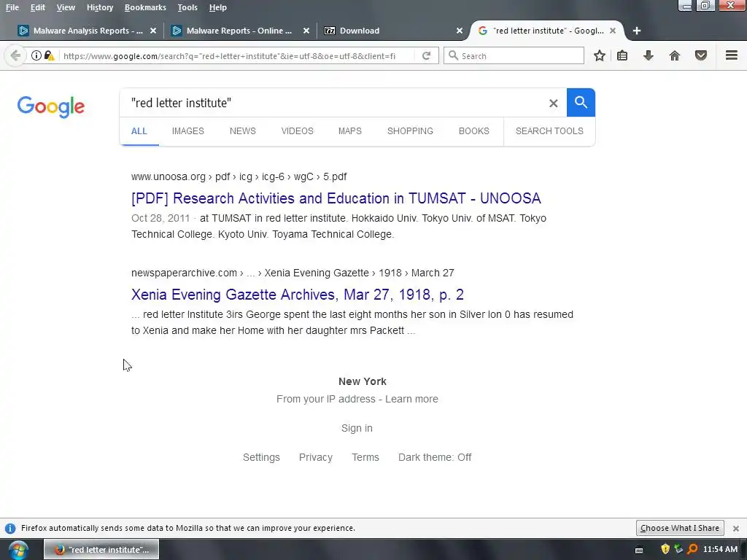Reload the current Google results page
The width and height of the screenshot is (747, 560).
pos(426,55)
